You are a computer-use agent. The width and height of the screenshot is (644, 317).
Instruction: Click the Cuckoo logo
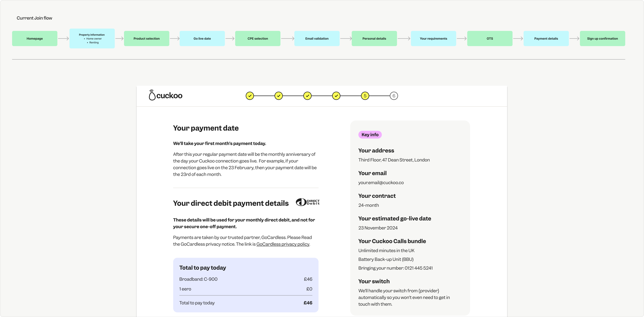165,95
